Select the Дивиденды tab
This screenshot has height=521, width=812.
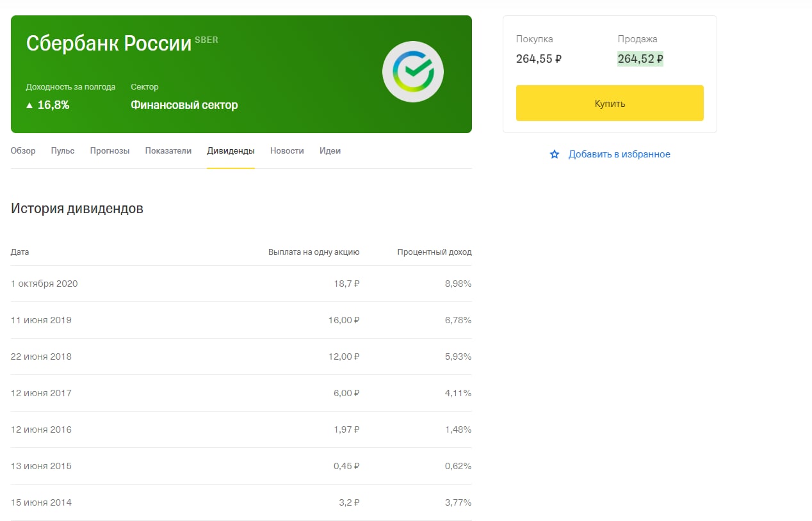(231, 151)
